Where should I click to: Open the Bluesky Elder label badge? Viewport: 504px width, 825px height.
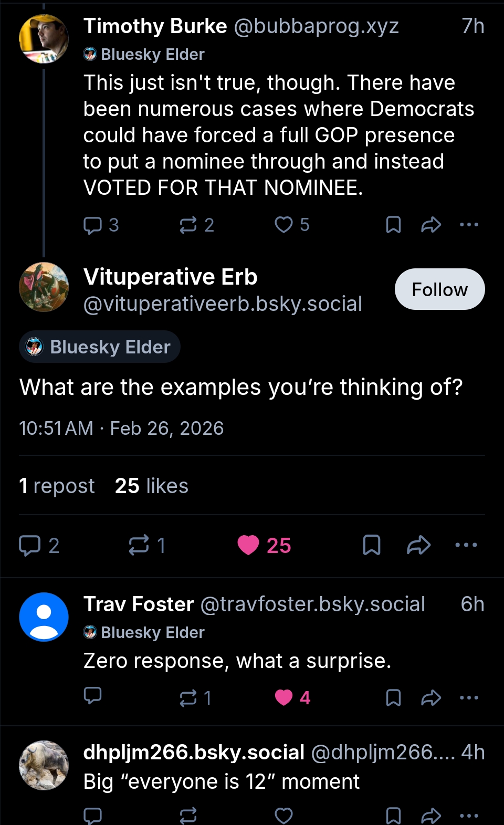[100, 347]
